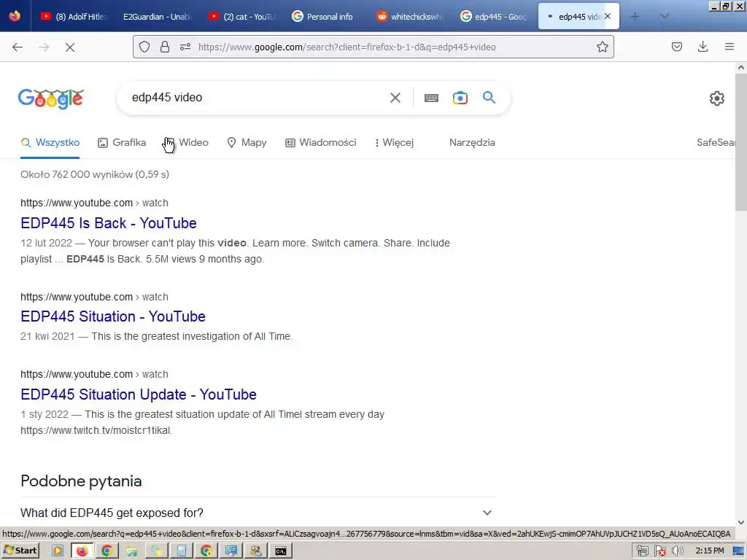Image resolution: width=747 pixels, height=560 pixels.
Task: Open 'EDP445 Situation Update - YouTube' result
Action: pos(139,394)
